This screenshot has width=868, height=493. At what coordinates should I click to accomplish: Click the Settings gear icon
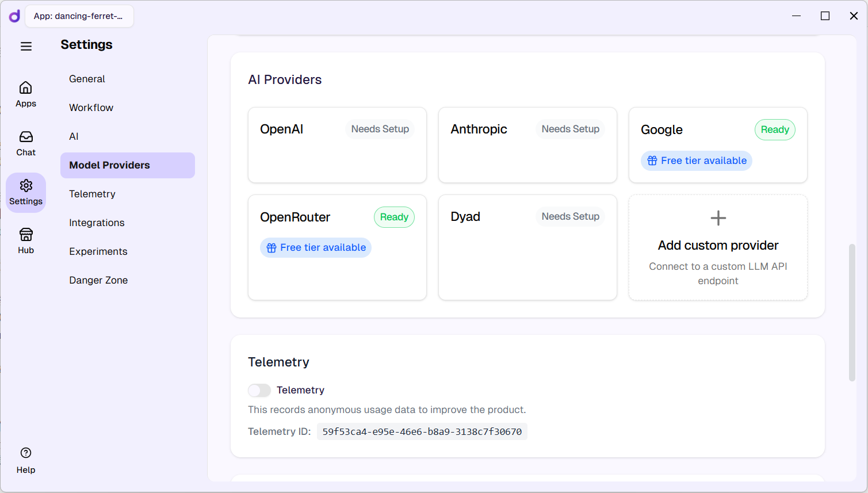[26, 186]
